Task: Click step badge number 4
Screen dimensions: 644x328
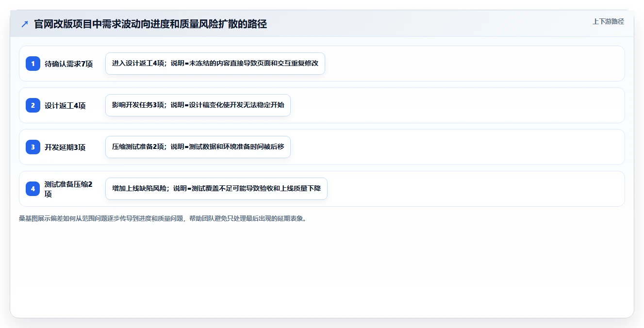Action: click(x=33, y=189)
